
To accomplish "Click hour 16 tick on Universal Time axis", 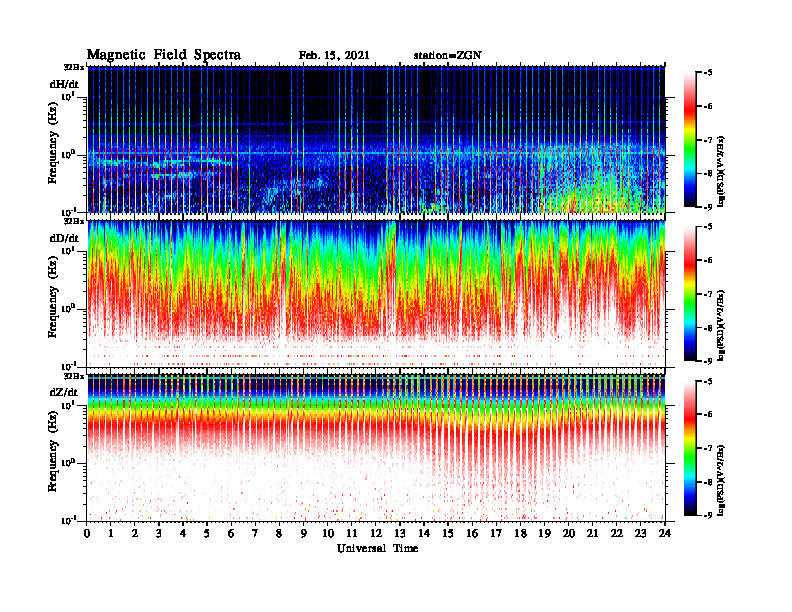I will click(x=472, y=533).
